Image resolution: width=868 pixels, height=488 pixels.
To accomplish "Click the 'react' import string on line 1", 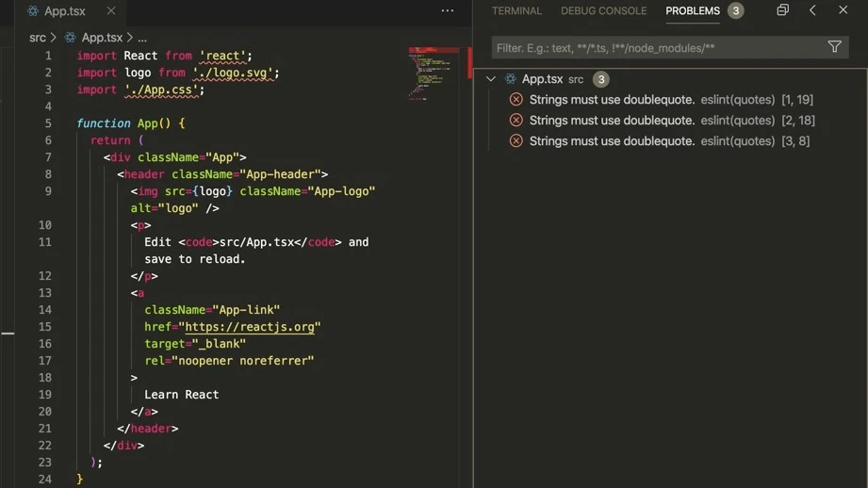I will (x=222, y=56).
